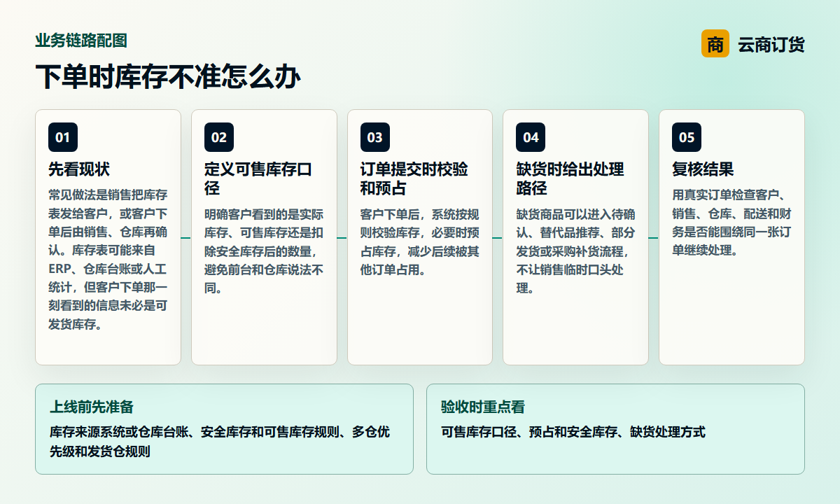Click the 上线前先准备 heading

pyautogui.click(x=92, y=407)
